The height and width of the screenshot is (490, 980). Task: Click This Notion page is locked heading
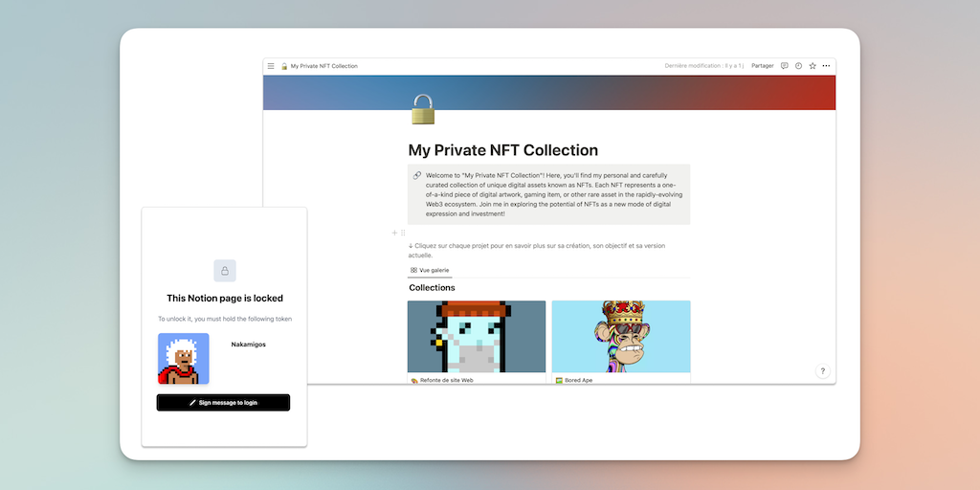coord(225,299)
